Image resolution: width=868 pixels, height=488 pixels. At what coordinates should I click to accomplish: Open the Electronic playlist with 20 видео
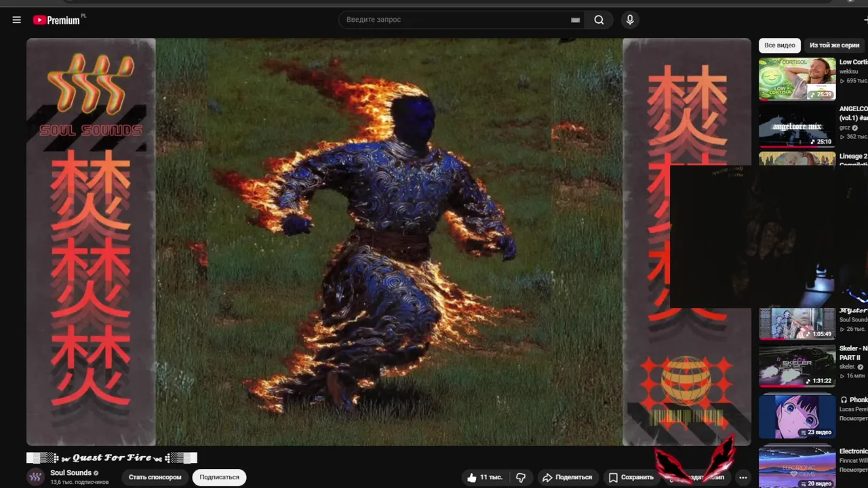tap(797, 466)
